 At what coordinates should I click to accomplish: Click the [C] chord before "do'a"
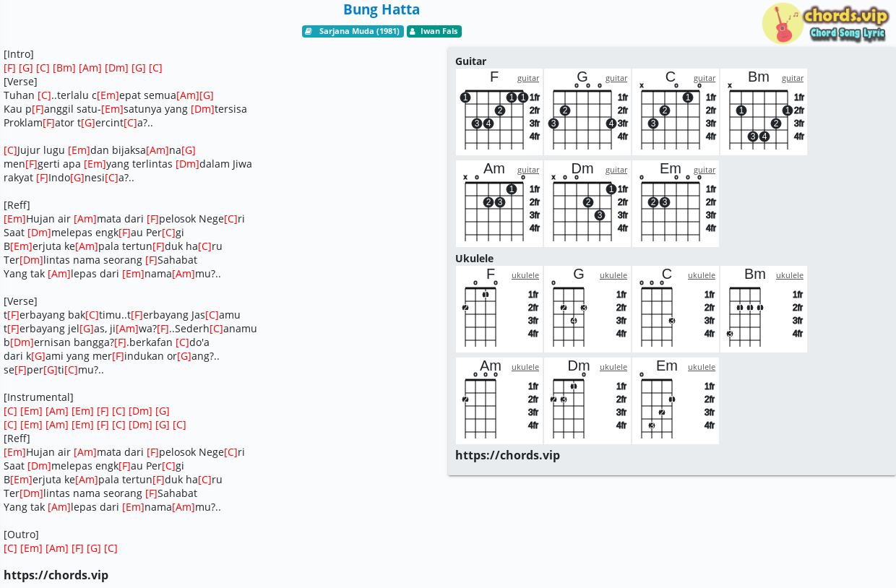point(182,342)
